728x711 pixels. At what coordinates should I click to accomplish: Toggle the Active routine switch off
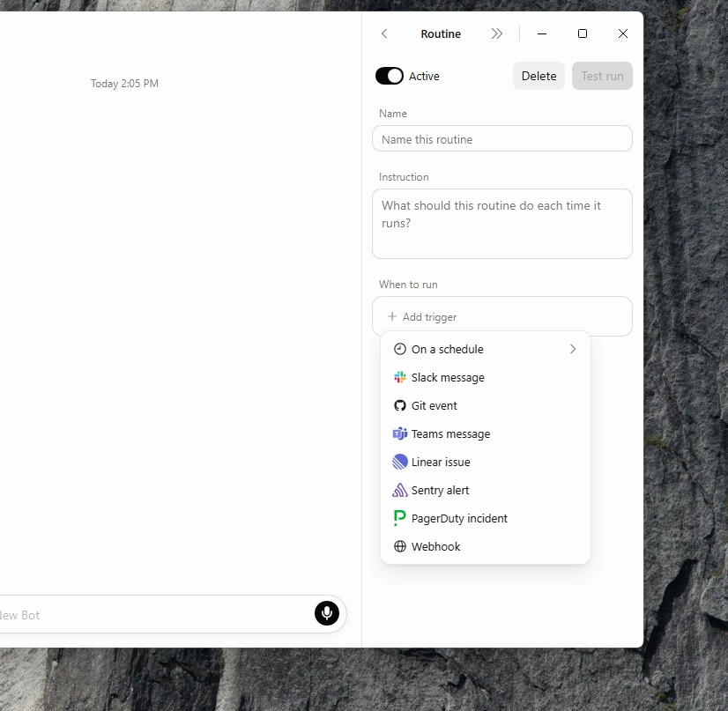coord(390,76)
